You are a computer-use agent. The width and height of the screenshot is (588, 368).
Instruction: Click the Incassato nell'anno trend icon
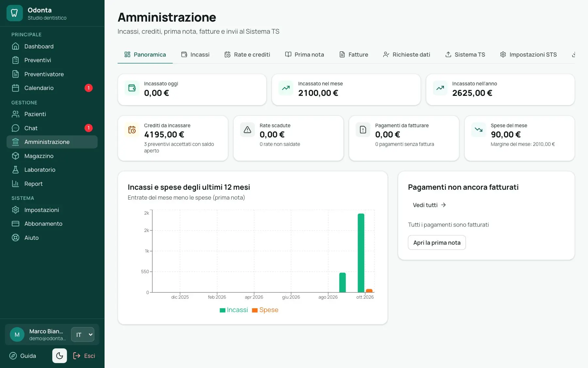point(440,88)
